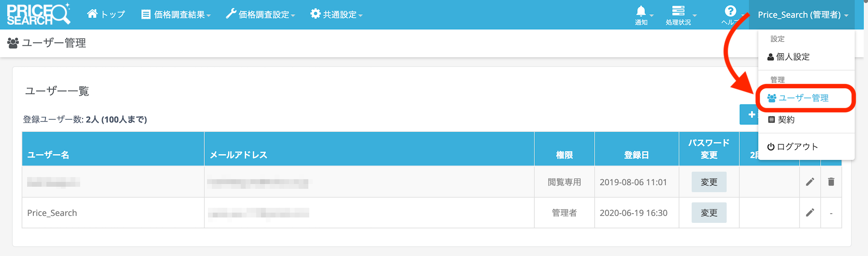Viewport: 868px width, 256px height.
Task: Click pencil edit icon for 閲覧専用 user
Action: coord(810,182)
